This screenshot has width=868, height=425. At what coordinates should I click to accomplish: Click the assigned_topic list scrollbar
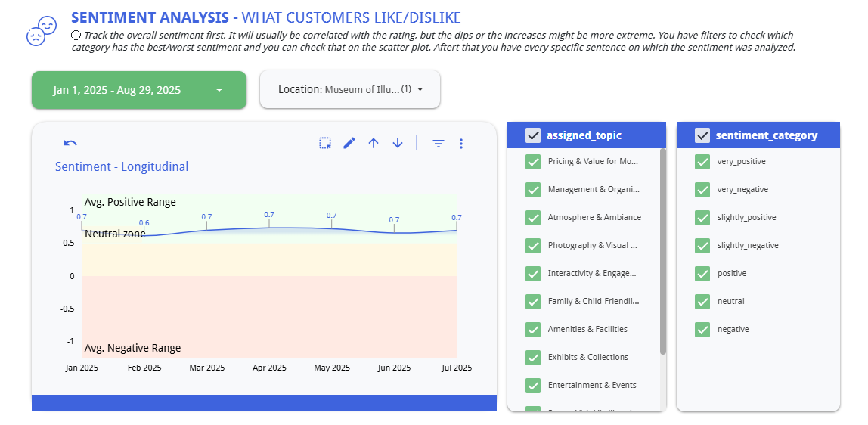click(663, 251)
